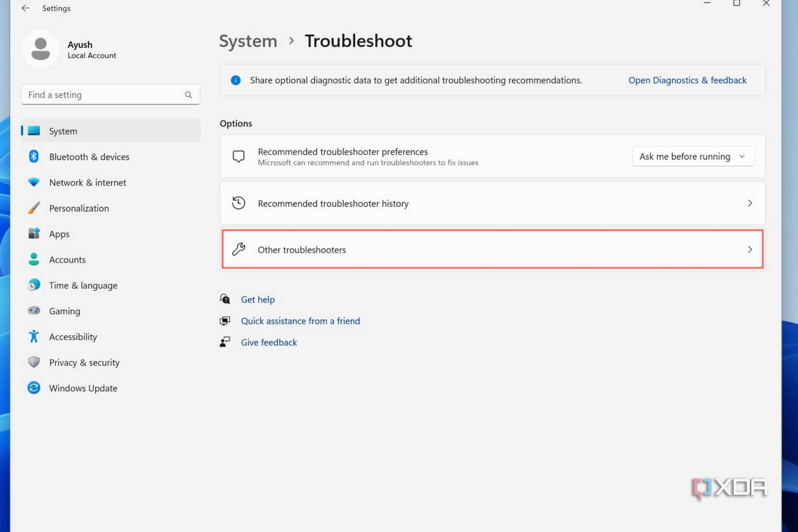
Task: Click the Give feedback link
Action: pos(269,342)
